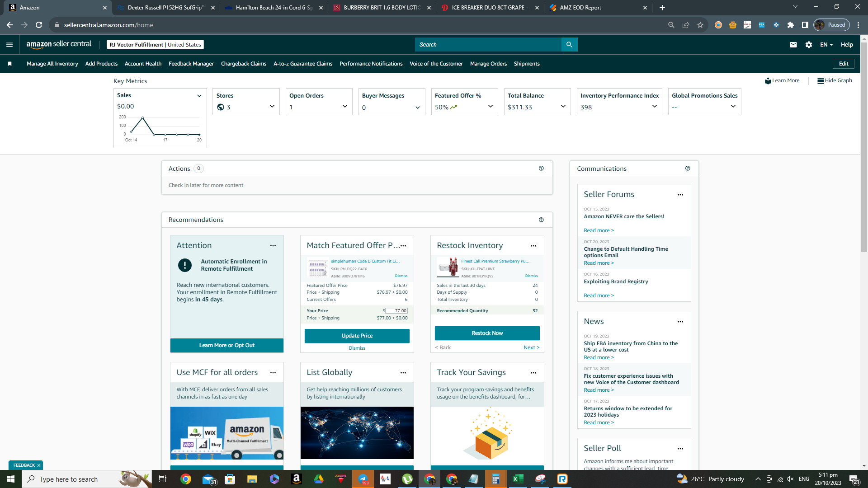The width and height of the screenshot is (868, 488).
Task: Read more about Amazon NEVER care post
Action: tap(599, 231)
